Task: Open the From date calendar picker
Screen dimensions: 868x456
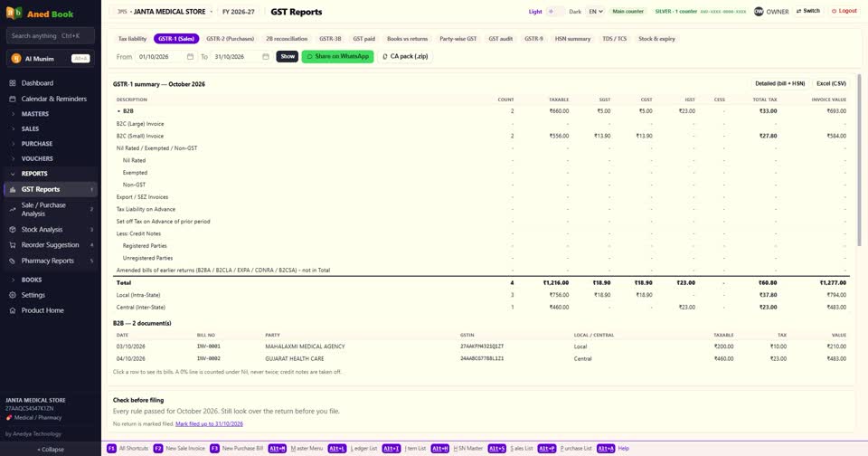Action: pyautogui.click(x=190, y=56)
